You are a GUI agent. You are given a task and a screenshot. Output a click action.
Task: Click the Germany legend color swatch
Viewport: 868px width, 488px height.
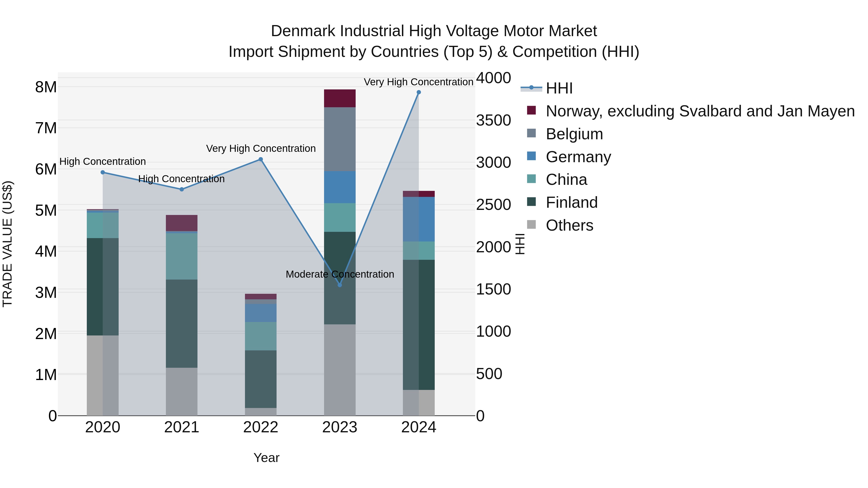[531, 156]
